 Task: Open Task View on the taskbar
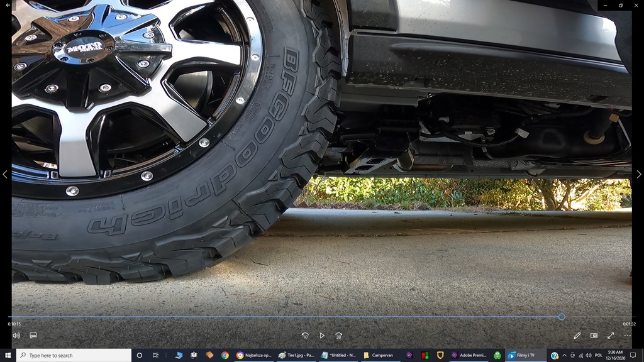155,356
